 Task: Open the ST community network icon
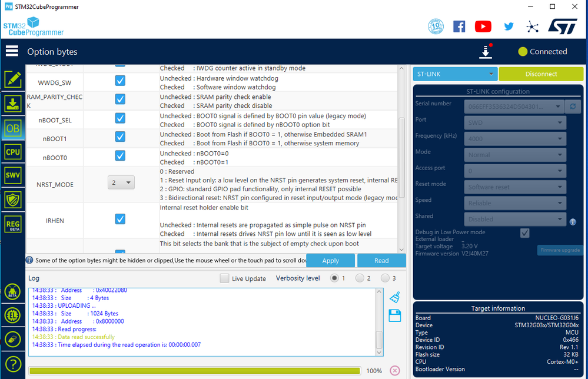tap(532, 26)
